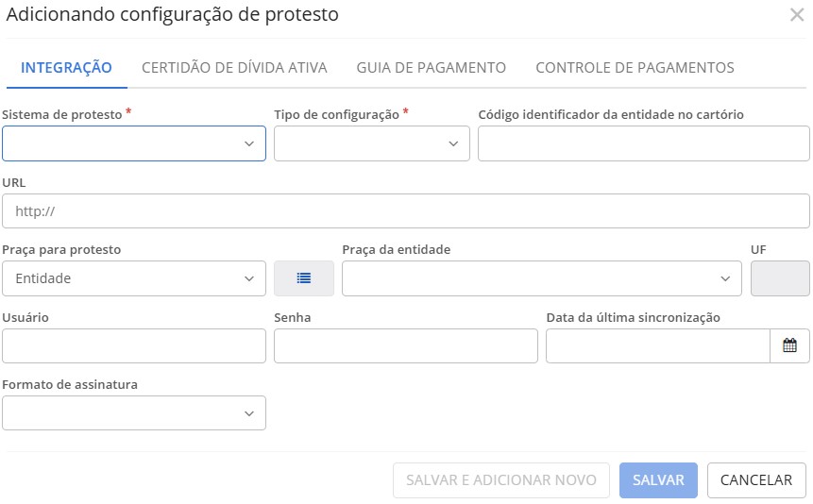
Task: Click Salvar e Adicionar Novo button
Action: point(501,480)
